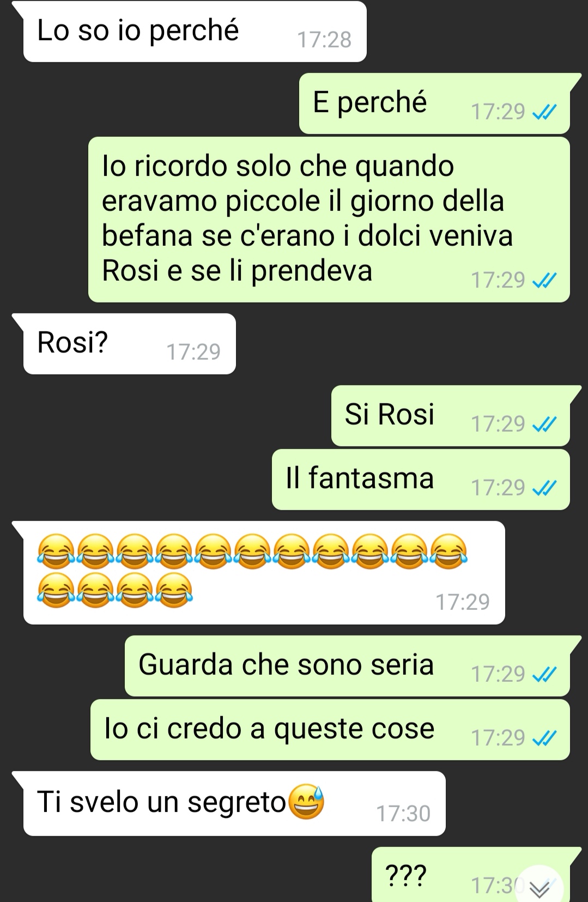Select the 'E perché' sent message

pyautogui.click(x=434, y=104)
